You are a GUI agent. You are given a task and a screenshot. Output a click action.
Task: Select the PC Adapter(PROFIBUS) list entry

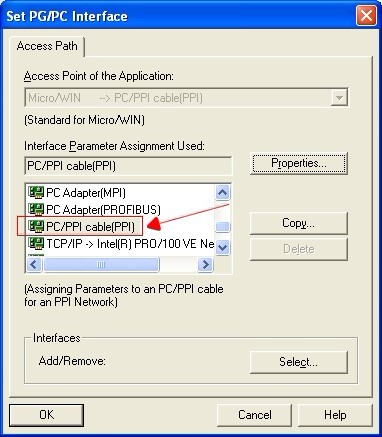(x=94, y=210)
